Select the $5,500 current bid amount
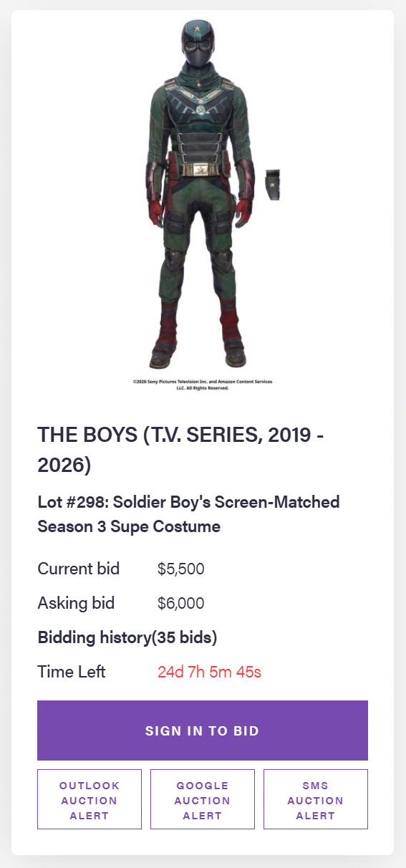 pyautogui.click(x=181, y=569)
